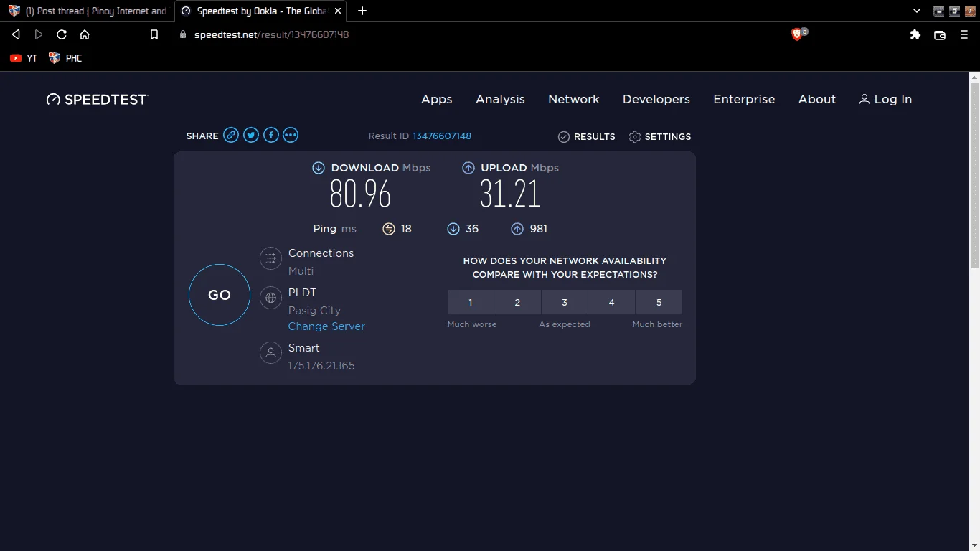Viewport: 980px width, 551px height.
Task: Click the user icon next to Smart
Action: tap(270, 352)
